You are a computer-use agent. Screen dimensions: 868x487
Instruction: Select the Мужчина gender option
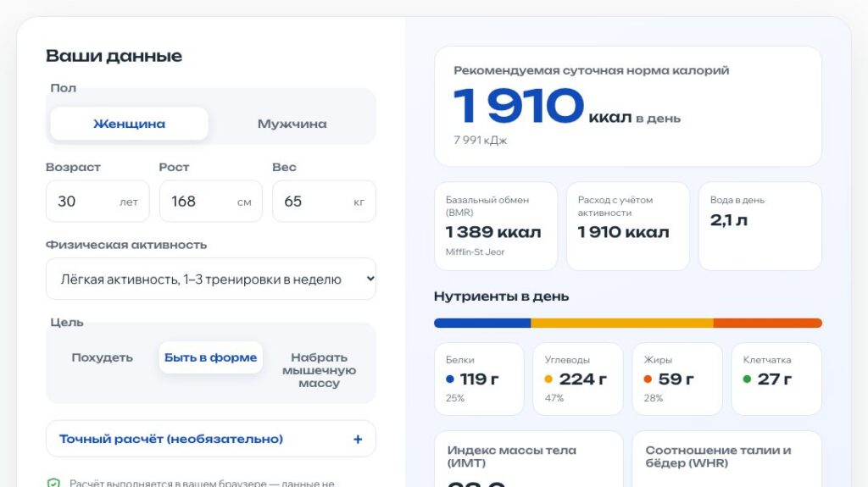click(x=292, y=124)
